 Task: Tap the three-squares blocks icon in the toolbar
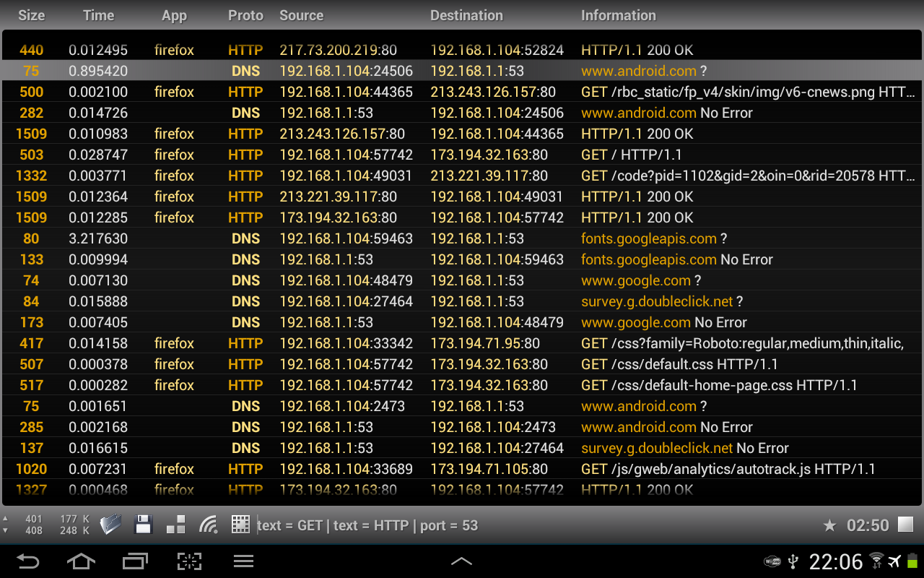click(x=175, y=525)
